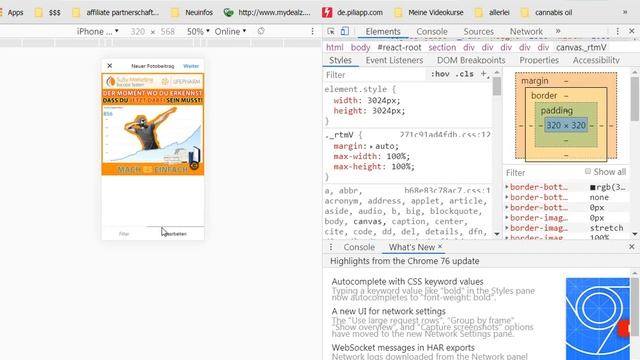Click the rgb color swatch for border-bottom
Viewport: 640px width, 360px height.
[x=593, y=187]
